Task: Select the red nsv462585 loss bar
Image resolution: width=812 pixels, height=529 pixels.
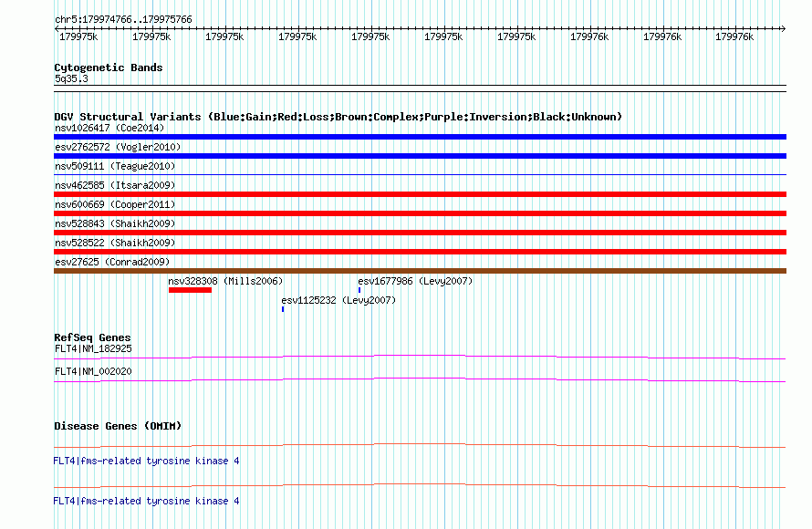Action: tap(420, 194)
